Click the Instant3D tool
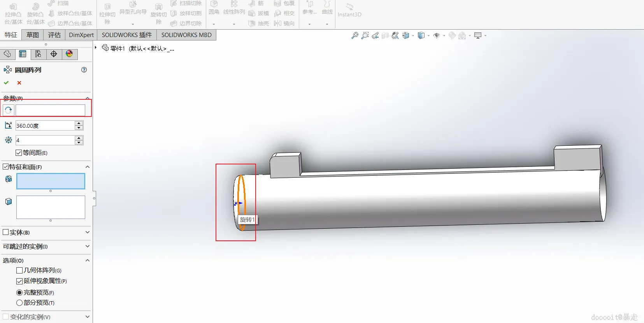644x323 pixels. 349,11
